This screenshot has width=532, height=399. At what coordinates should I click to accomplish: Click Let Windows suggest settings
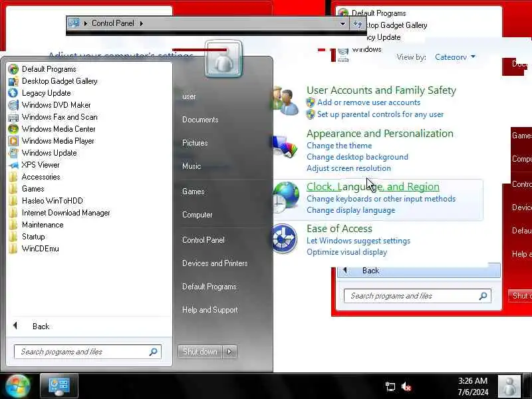(x=358, y=241)
